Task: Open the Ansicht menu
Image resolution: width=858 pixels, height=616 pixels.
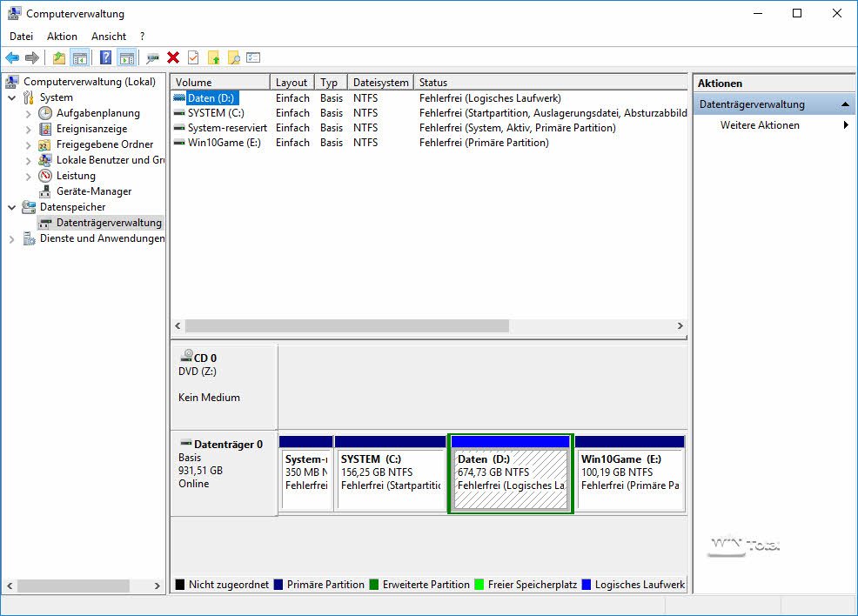Action: [109, 37]
